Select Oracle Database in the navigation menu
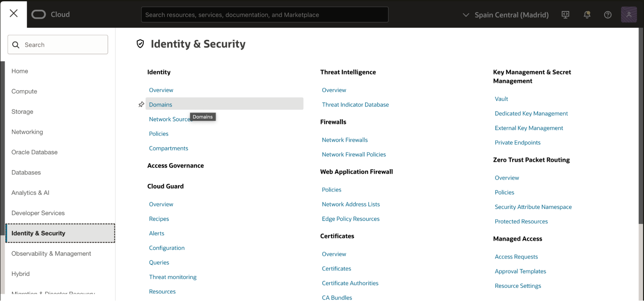Screen dimensions: 644x301 (x=34, y=152)
